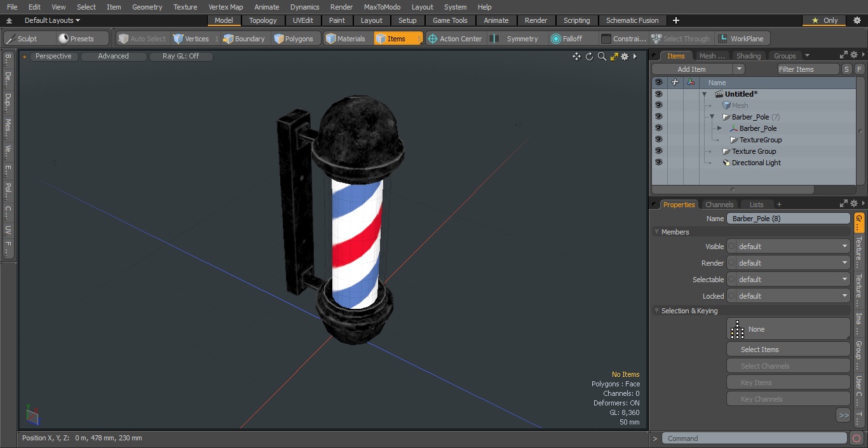Activate the Sculpt tool

pyautogui.click(x=22, y=39)
